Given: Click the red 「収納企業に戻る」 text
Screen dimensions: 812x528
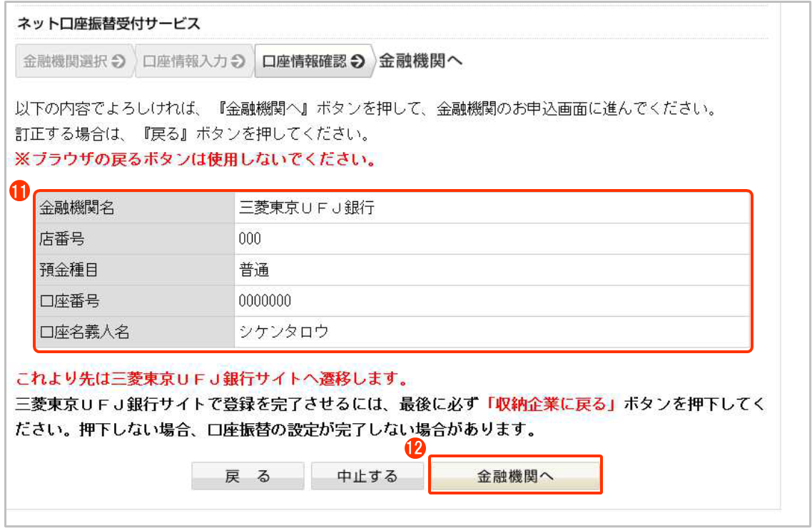Looking at the screenshot, I should [550, 404].
